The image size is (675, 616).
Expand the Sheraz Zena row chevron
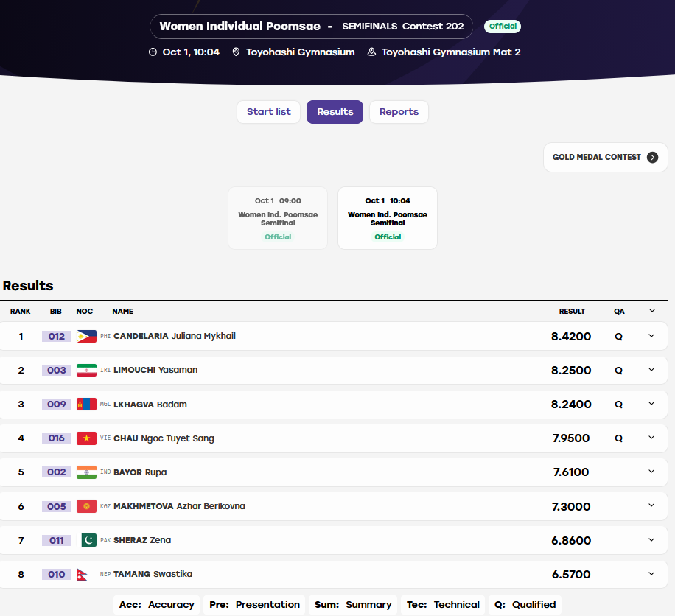pos(651,540)
